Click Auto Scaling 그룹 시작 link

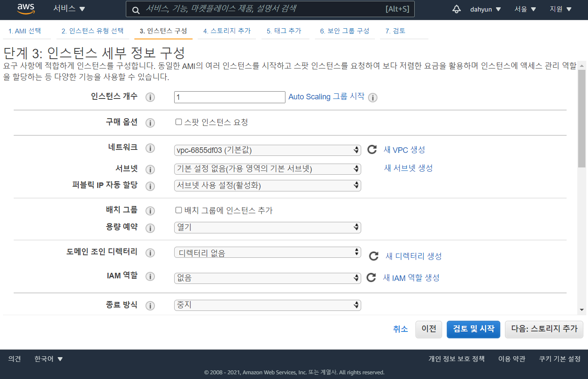327,96
